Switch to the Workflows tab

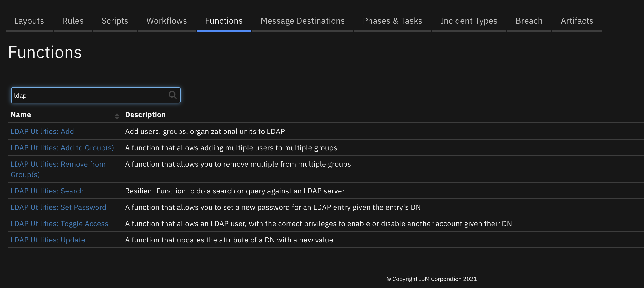(x=166, y=21)
